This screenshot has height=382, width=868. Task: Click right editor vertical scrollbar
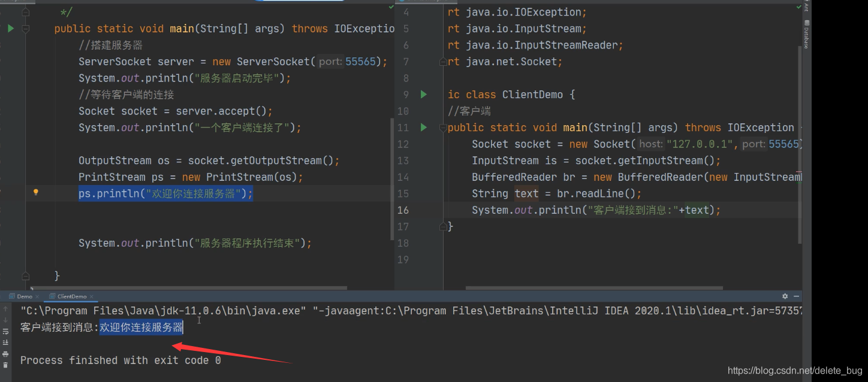(800, 145)
